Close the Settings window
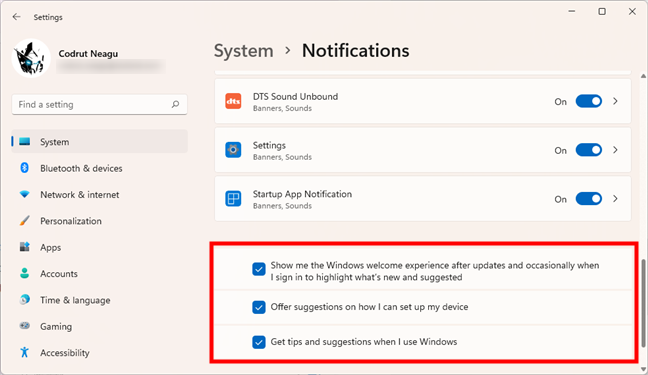The width and height of the screenshot is (648, 375). click(x=632, y=12)
